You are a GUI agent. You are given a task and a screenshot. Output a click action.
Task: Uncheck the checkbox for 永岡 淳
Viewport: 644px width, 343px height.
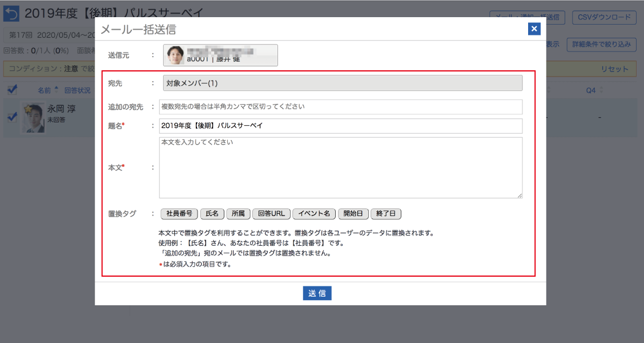(12, 117)
